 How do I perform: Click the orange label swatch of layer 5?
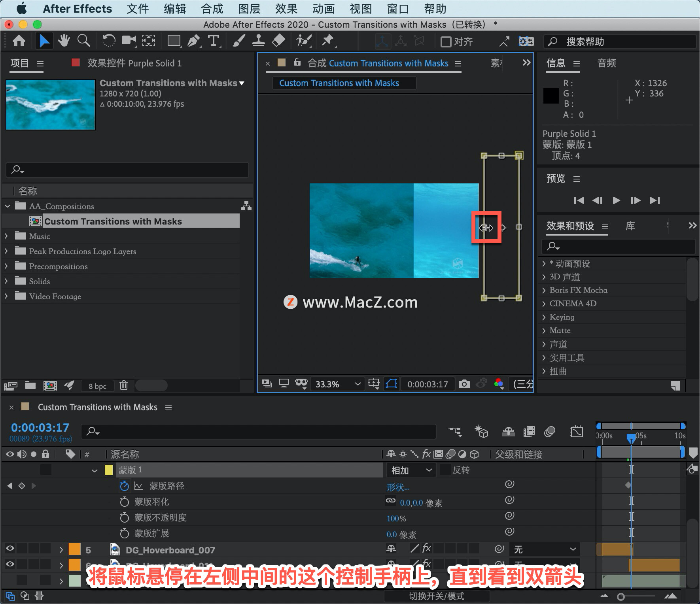(x=74, y=549)
